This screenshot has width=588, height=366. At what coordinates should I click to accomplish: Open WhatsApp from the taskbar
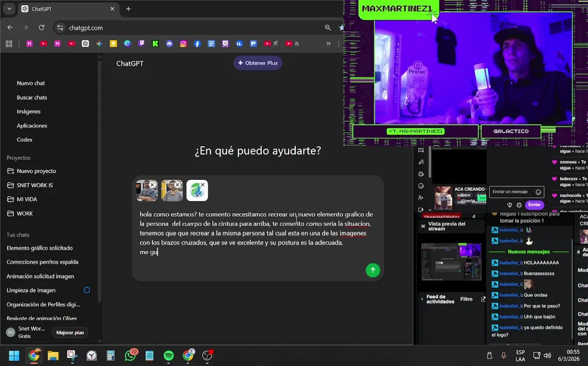pos(130,355)
